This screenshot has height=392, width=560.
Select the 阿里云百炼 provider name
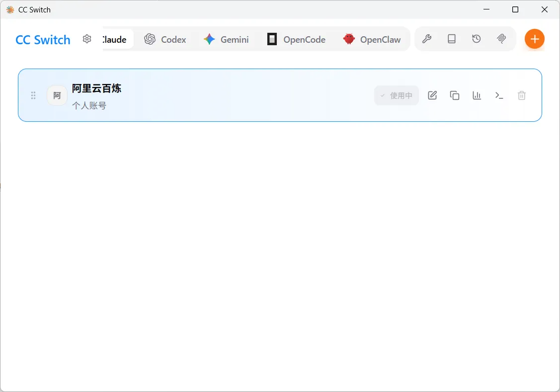96,88
